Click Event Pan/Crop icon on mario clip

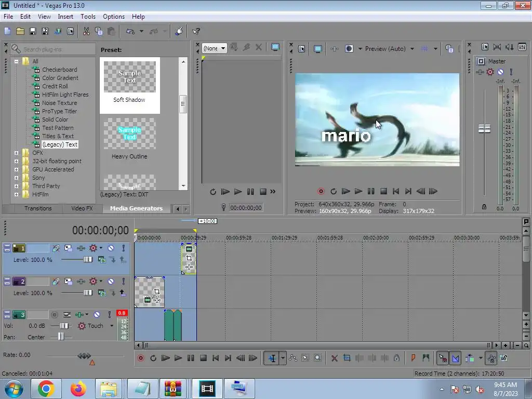(156, 291)
